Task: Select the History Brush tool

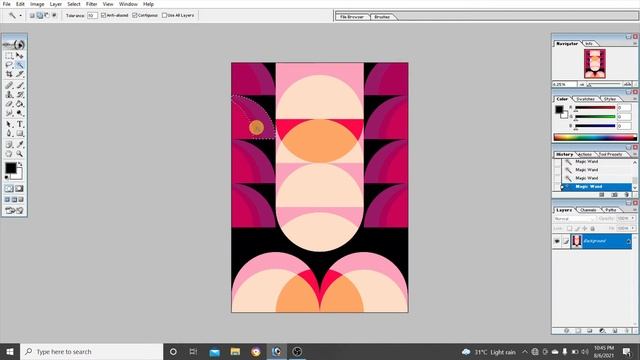Action: click(20, 95)
